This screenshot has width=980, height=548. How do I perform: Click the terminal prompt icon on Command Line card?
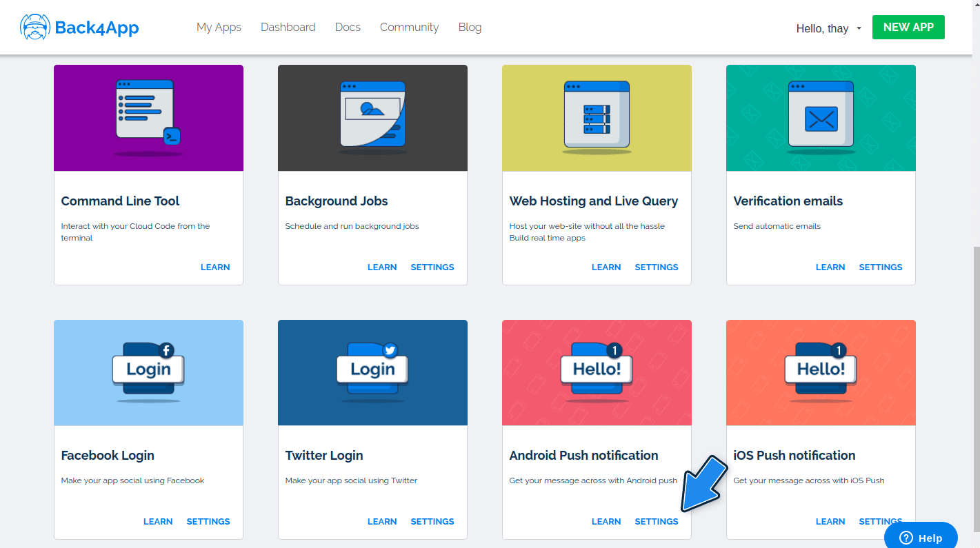click(x=172, y=136)
